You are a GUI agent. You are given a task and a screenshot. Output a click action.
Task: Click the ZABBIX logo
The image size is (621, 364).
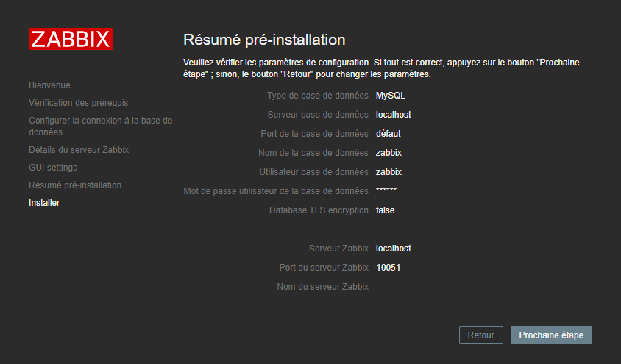pos(71,39)
